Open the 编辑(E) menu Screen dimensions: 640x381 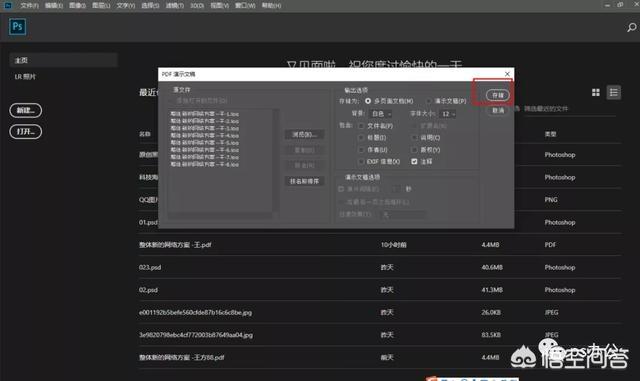pyautogui.click(x=54, y=6)
